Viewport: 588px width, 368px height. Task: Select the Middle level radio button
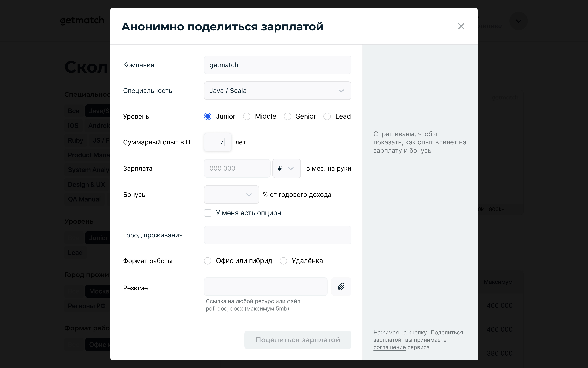(x=247, y=117)
